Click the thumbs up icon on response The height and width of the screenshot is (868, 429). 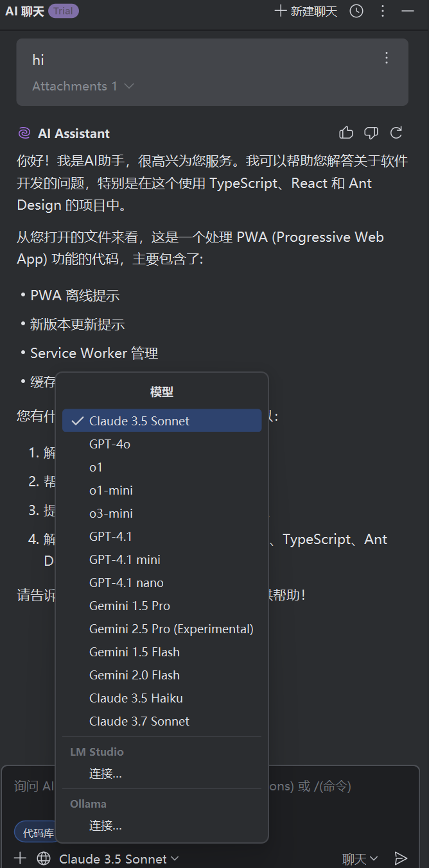[x=346, y=133]
